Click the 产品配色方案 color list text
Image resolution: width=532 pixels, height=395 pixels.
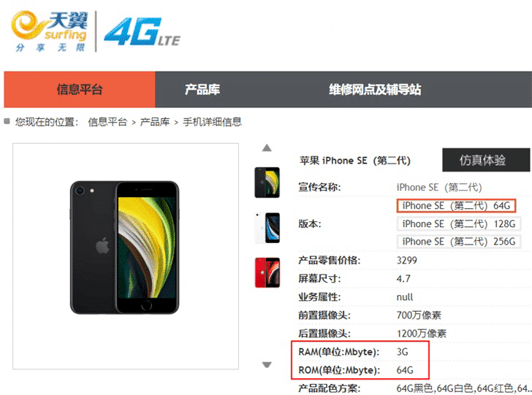(464, 388)
